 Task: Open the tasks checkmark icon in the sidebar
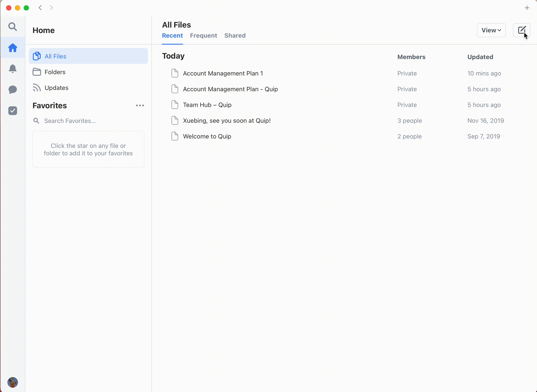click(x=12, y=110)
